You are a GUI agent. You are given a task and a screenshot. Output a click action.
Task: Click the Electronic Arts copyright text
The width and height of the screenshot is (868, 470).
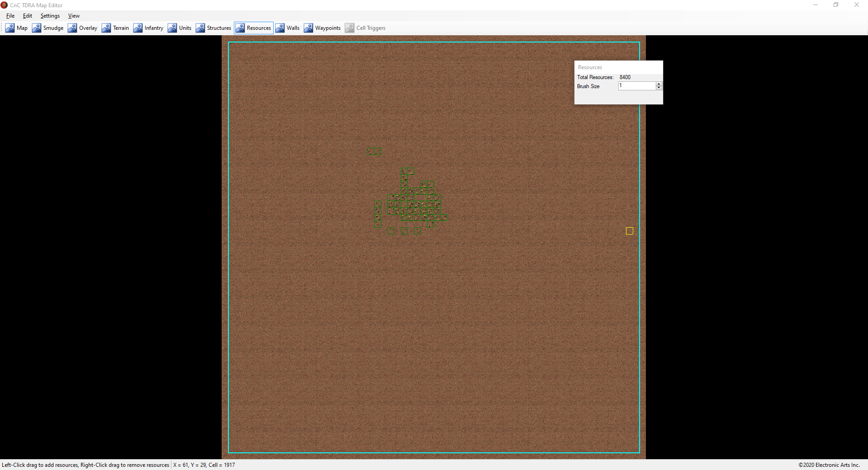click(829, 465)
